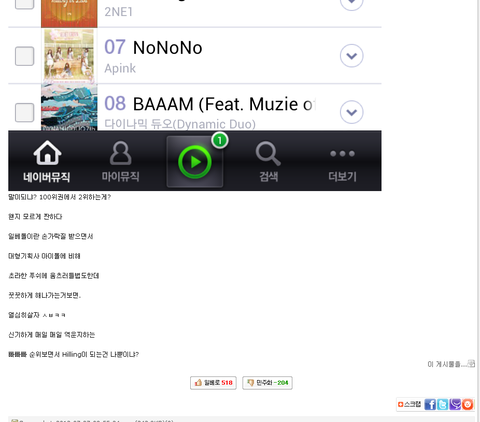Click the green playlist count badge
This screenshot has height=422, width=480.
(220, 140)
